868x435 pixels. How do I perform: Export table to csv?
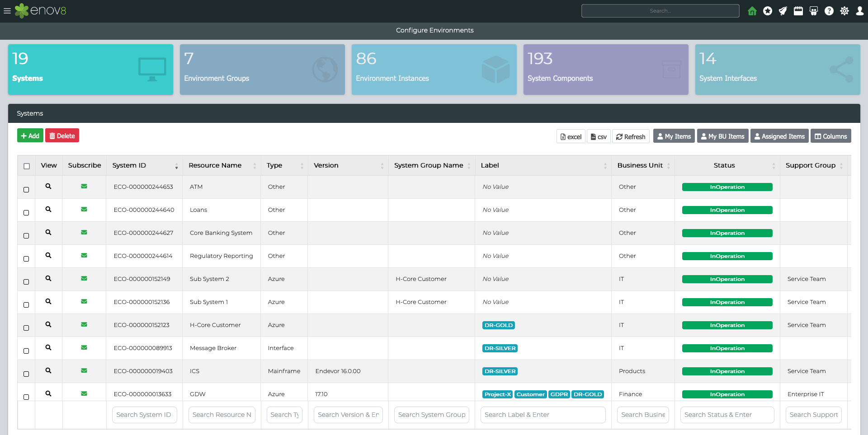point(599,136)
